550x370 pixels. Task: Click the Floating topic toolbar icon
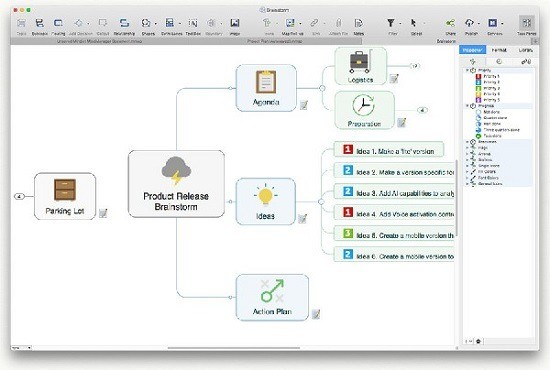click(x=58, y=26)
